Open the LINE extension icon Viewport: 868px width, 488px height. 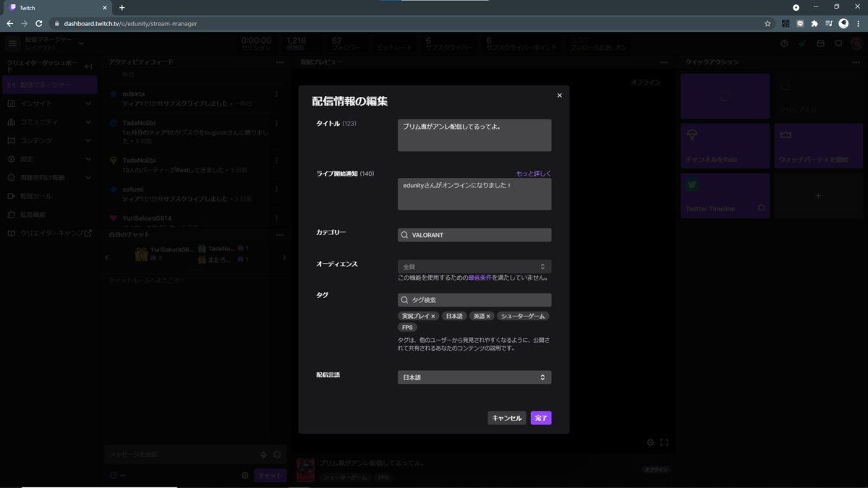coord(800,23)
